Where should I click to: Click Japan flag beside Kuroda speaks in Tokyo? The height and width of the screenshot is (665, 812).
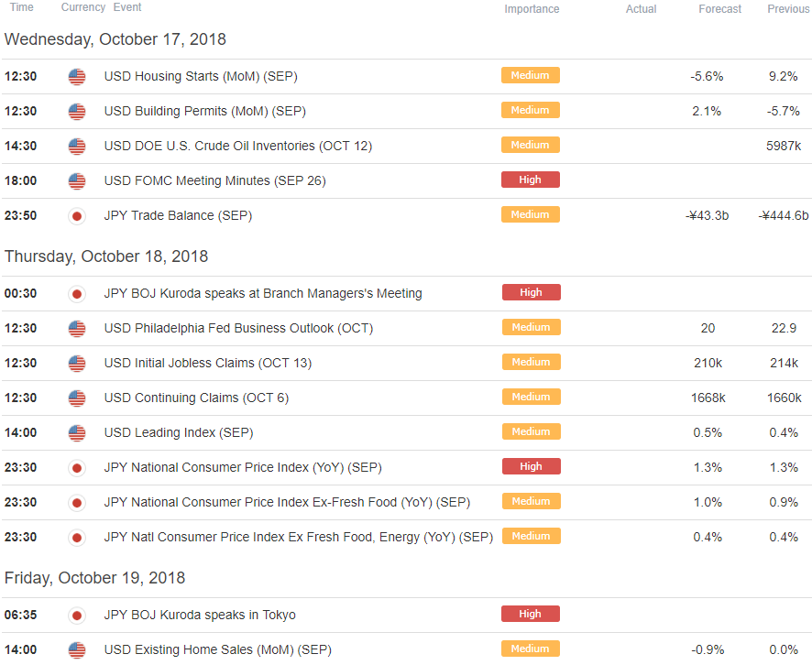[77, 616]
